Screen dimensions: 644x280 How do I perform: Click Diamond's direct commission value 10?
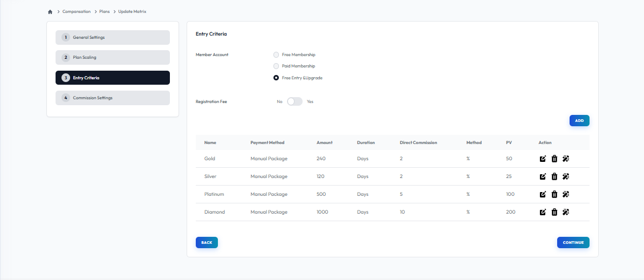(402, 212)
